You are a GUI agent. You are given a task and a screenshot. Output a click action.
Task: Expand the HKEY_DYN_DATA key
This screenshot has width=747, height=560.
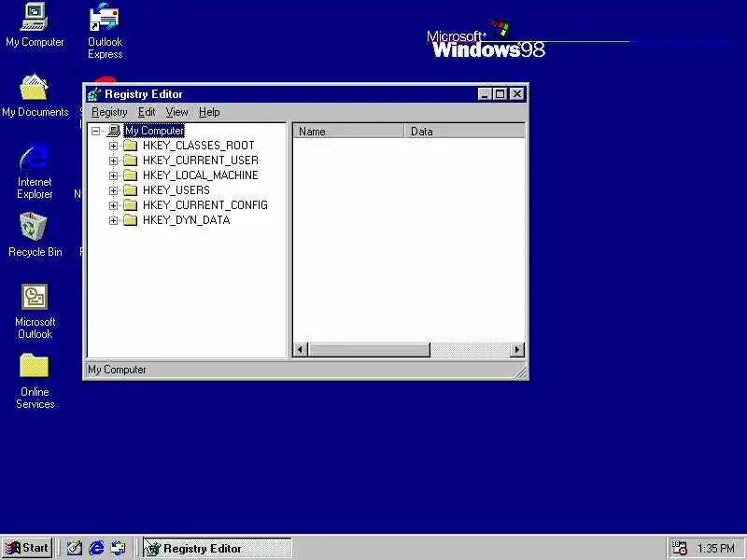(113, 220)
